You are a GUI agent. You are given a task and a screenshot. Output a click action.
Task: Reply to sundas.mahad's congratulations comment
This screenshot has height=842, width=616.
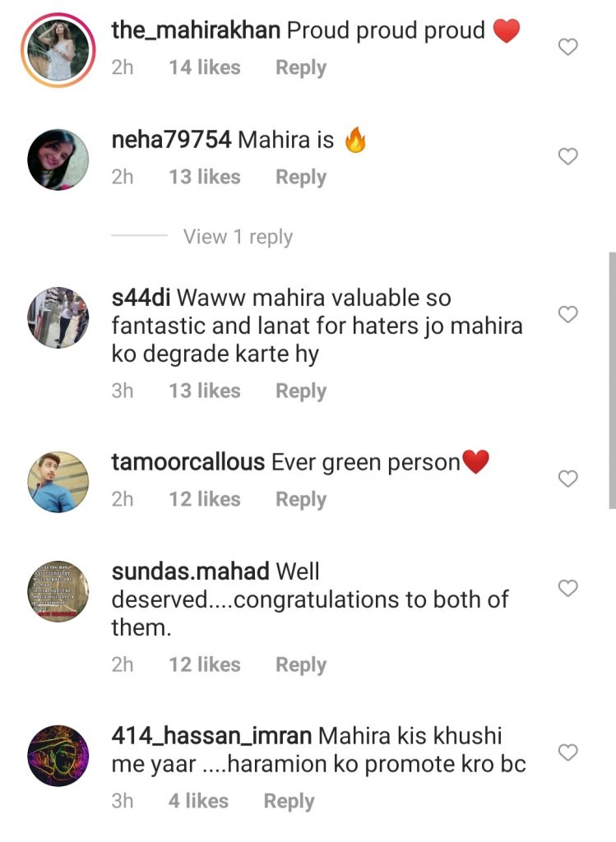301,664
